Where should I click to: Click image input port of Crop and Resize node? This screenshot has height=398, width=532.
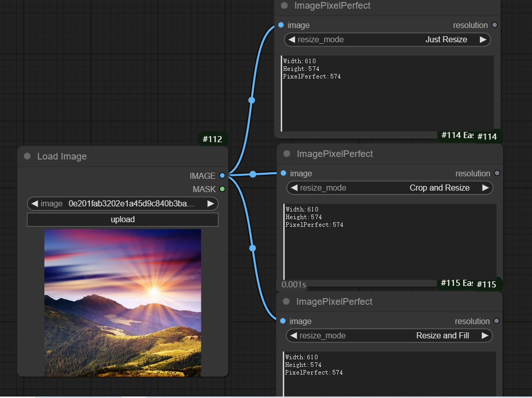283,173
